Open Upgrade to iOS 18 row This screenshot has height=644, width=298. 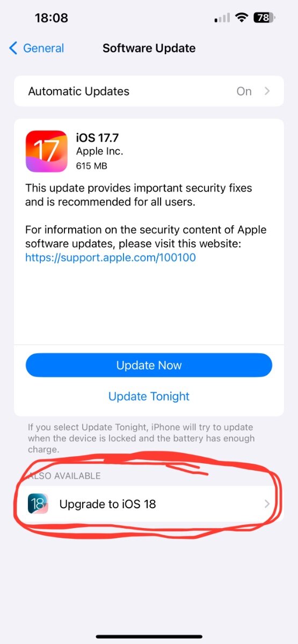(149, 504)
